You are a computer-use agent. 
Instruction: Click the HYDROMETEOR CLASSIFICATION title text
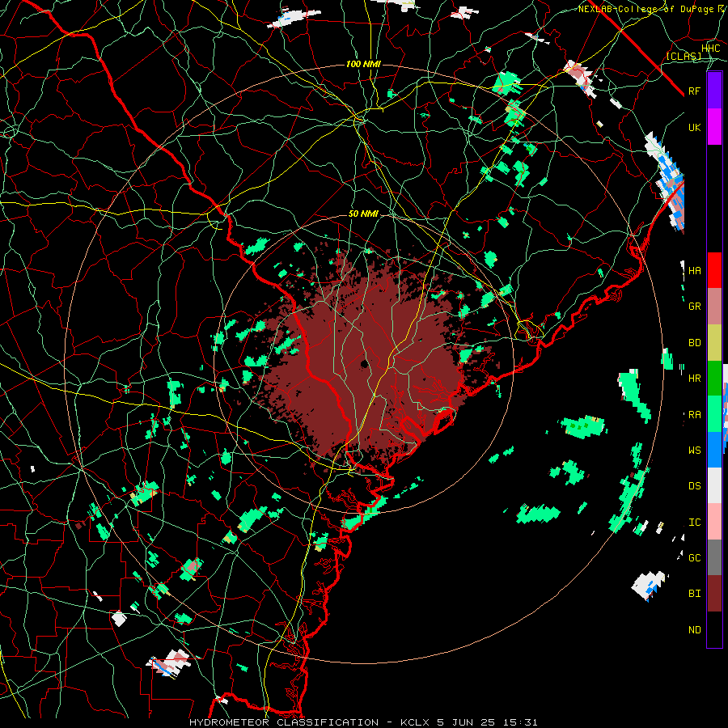click(284, 722)
